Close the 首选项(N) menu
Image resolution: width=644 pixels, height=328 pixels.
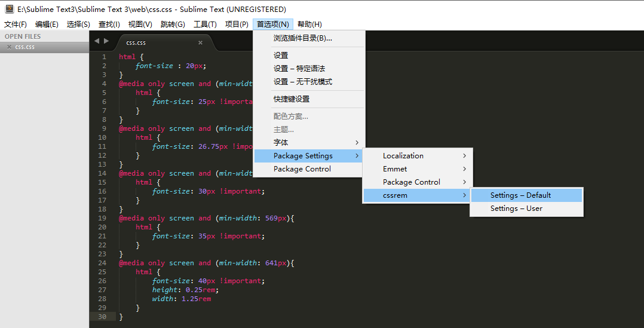[273, 24]
